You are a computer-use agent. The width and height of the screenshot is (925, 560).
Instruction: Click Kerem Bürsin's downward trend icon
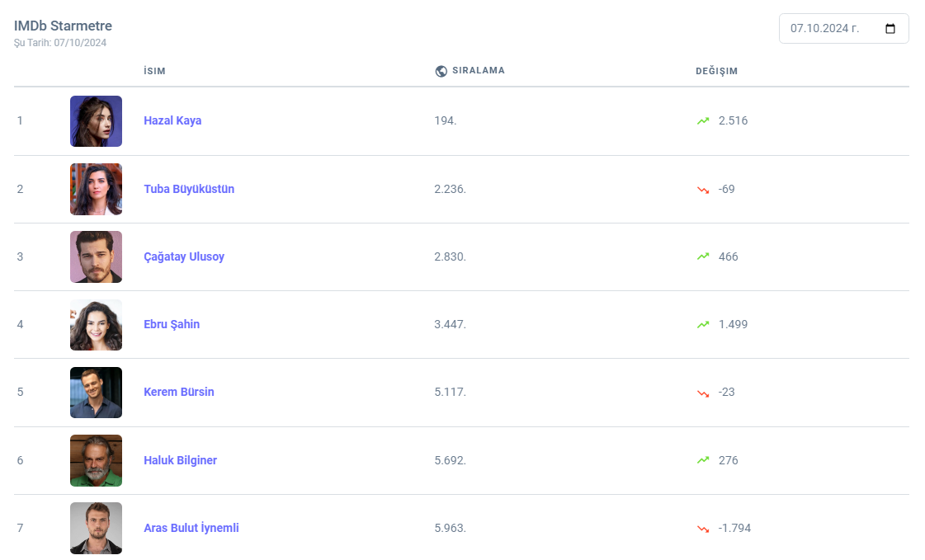pyautogui.click(x=703, y=393)
